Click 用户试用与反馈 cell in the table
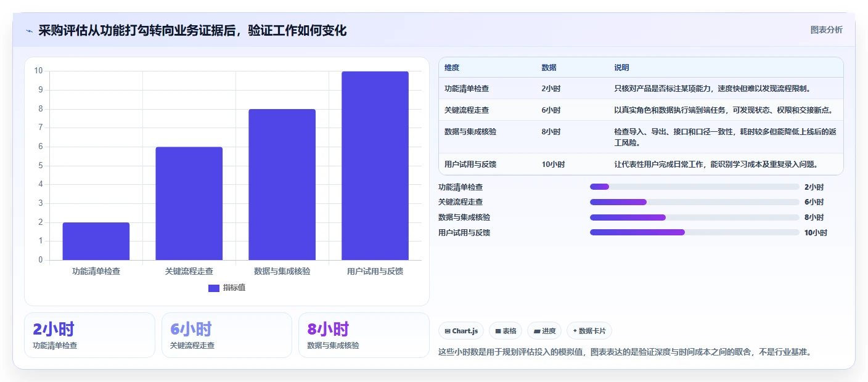This screenshot has width=868, height=382. tap(470, 165)
